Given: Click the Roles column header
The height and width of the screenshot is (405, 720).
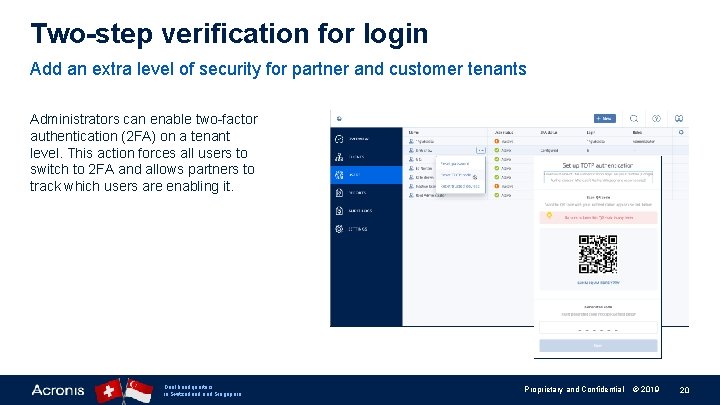Looking at the screenshot, I should (x=637, y=132).
